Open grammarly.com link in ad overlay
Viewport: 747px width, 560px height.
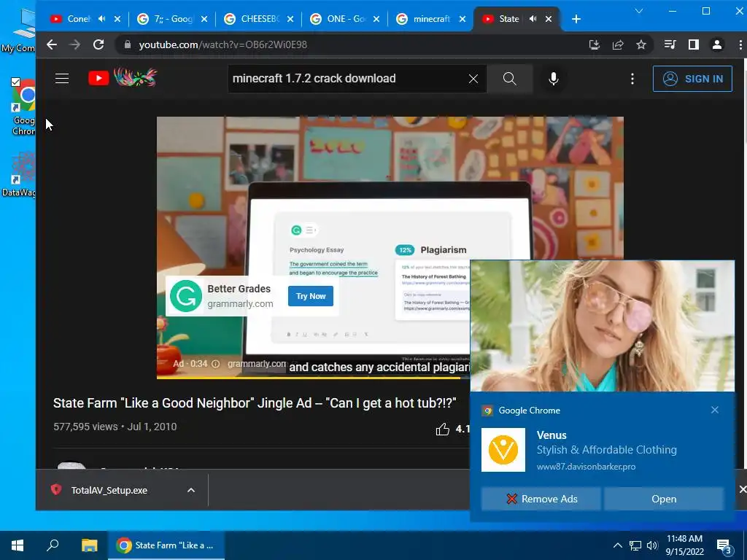coord(257,364)
